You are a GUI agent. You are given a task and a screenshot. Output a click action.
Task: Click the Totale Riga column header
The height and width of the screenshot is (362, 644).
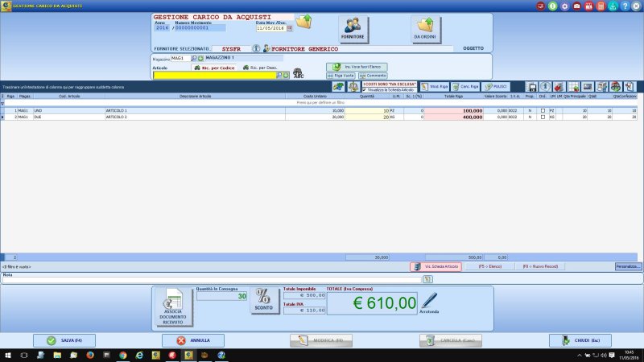click(x=453, y=96)
